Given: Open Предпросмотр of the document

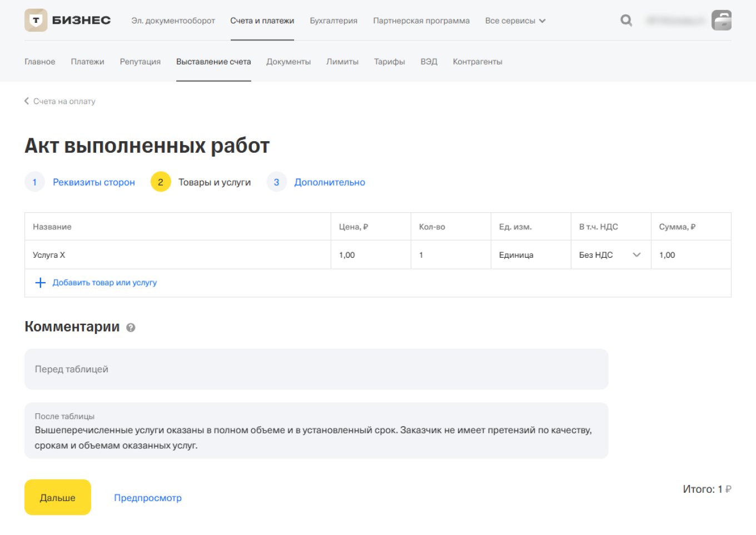Looking at the screenshot, I should click(147, 498).
